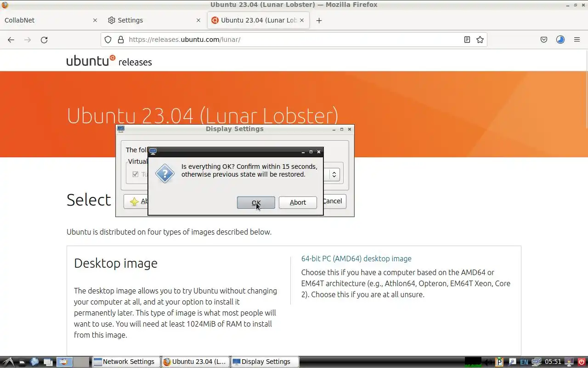Click Abort in the confirmation dialog
This screenshot has width=588, height=368.
pyautogui.click(x=298, y=202)
